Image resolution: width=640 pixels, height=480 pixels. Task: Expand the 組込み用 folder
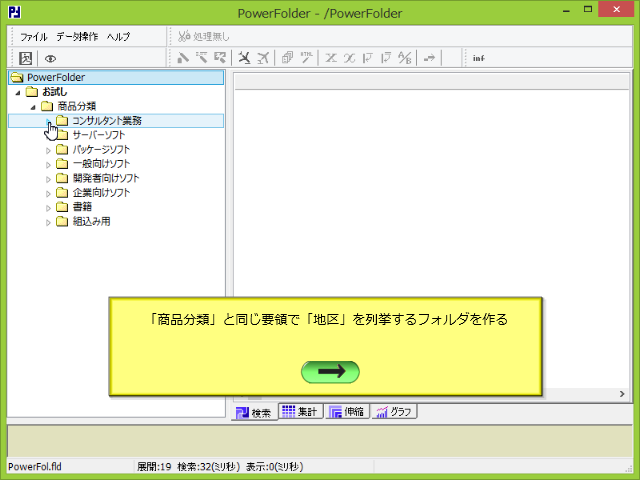coord(48,222)
